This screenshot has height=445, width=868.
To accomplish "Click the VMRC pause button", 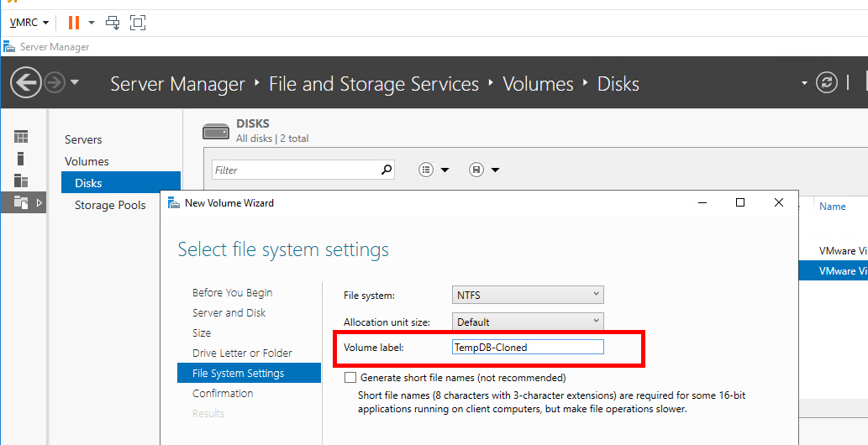I will 74,23.
